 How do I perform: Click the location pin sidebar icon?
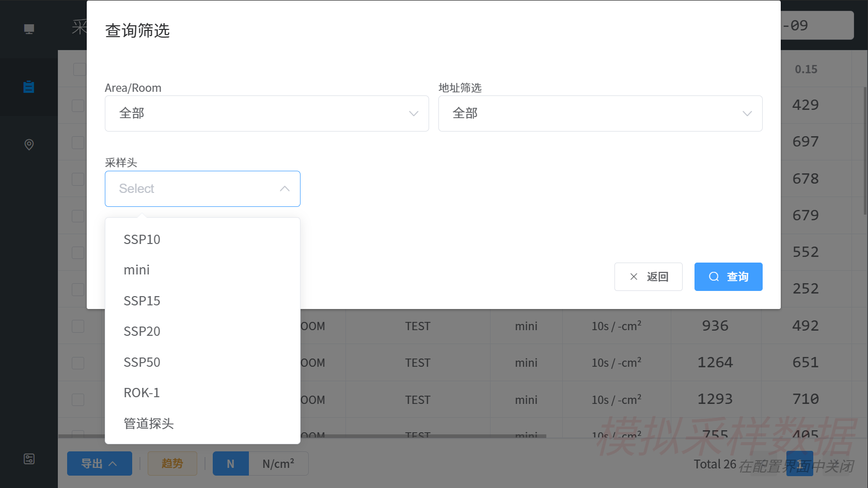click(29, 144)
